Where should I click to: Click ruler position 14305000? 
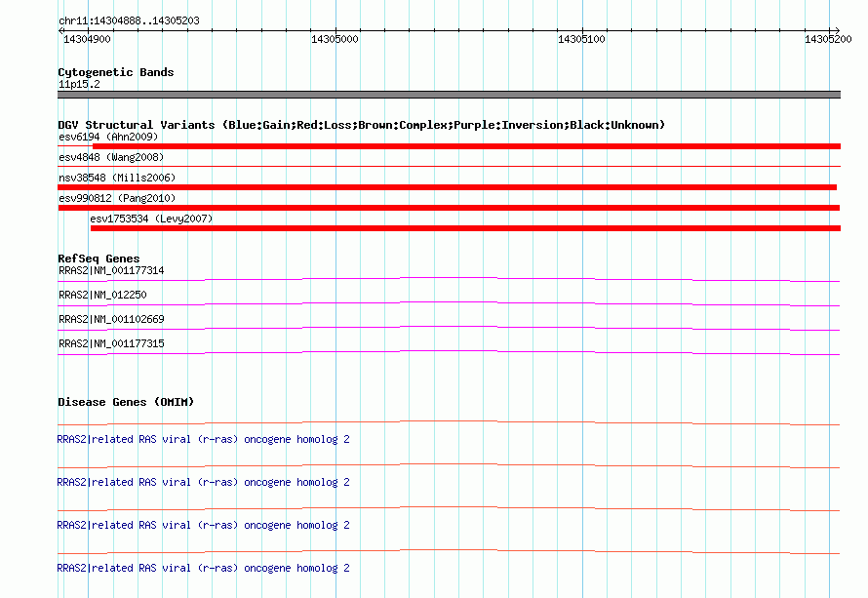click(335, 39)
